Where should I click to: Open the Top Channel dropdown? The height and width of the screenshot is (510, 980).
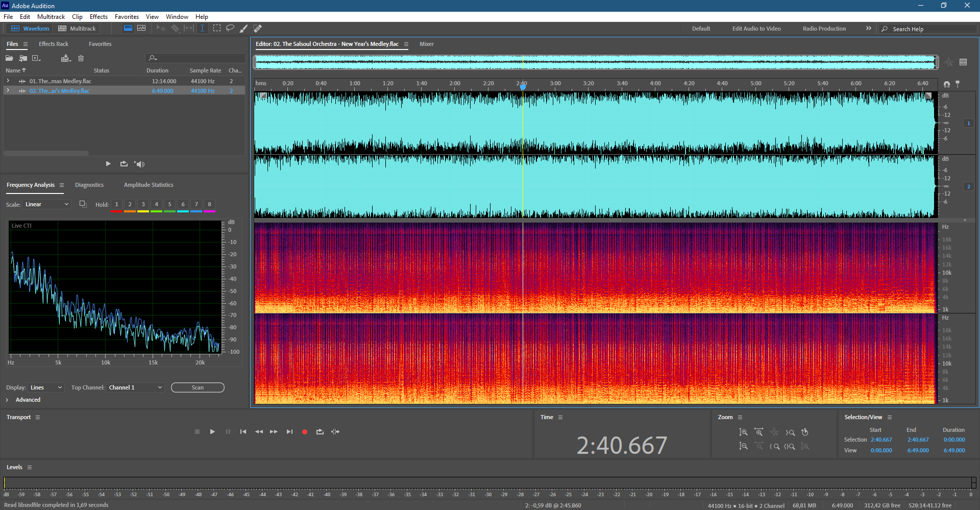coord(135,387)
